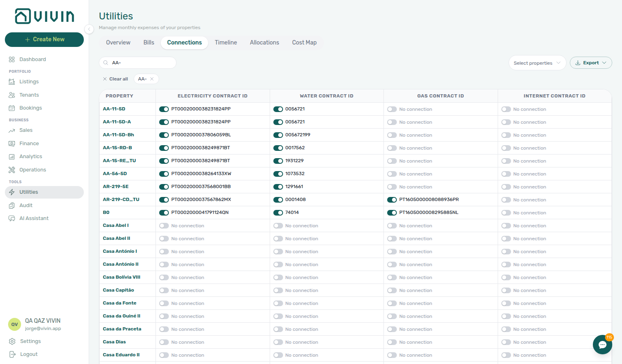The width and height of the screenshot is (622, 364).
Task: Turn off gas toggle for BO property
Action: point(392,213)
